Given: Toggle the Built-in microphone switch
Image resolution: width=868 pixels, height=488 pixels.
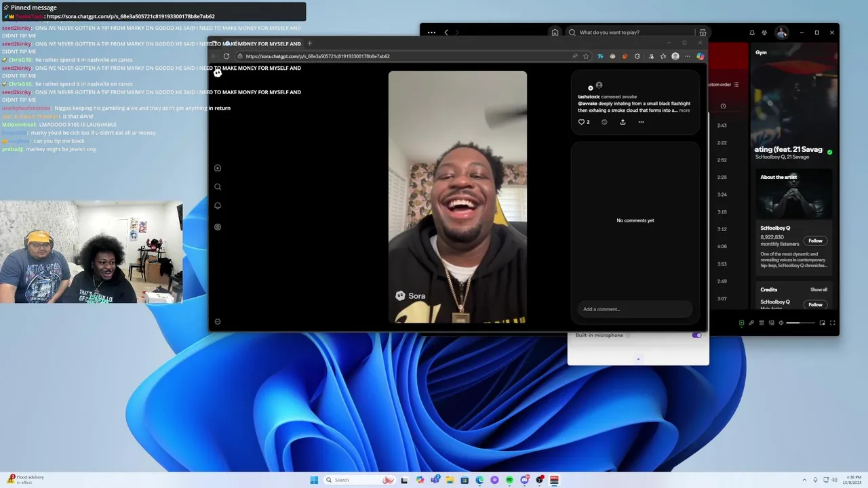Looking at the screenshot, I should tap(696, 335).
